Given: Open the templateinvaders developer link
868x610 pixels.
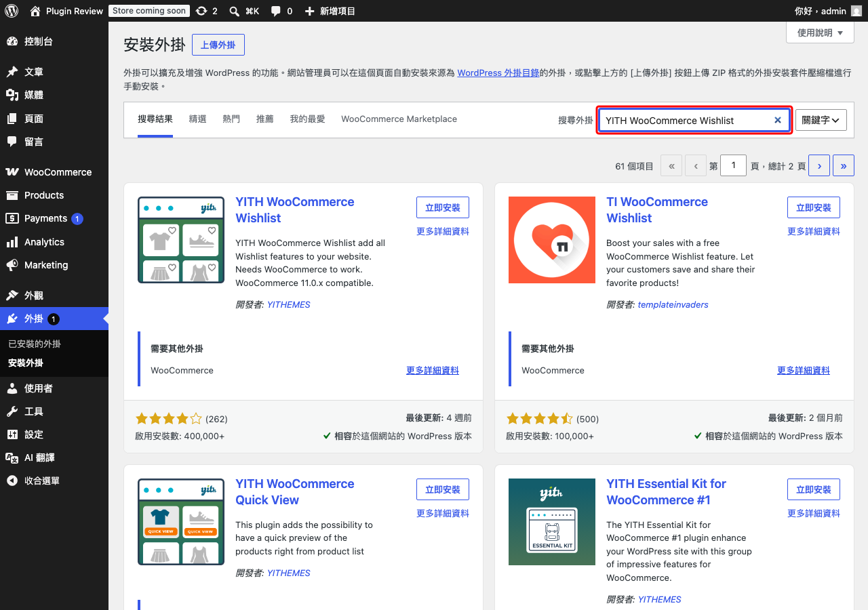Looking at the screenshot, I should pos(673,305).
